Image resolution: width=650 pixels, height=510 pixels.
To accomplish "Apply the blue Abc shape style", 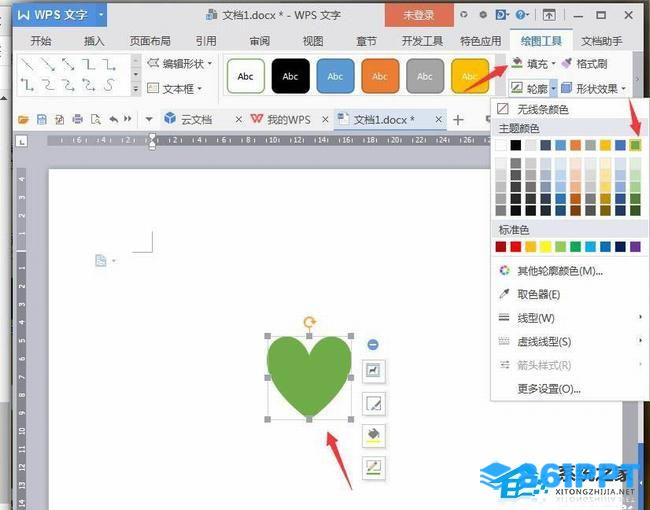I will (x=335, y=76).
